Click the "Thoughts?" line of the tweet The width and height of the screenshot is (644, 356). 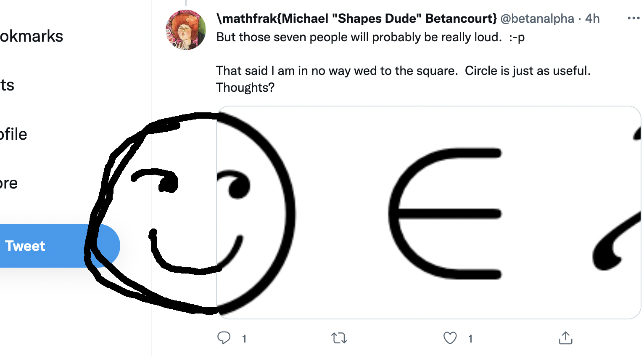(x=245, y=88)
